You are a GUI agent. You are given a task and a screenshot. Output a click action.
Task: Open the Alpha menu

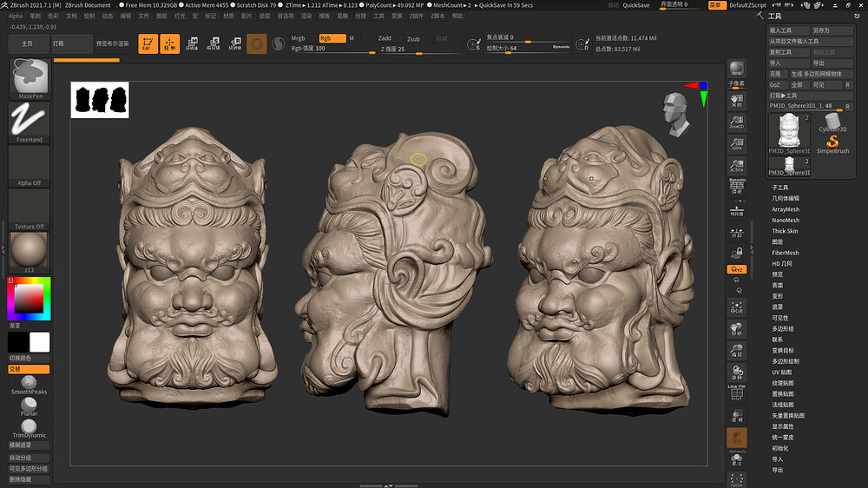(x=16, y=16)
